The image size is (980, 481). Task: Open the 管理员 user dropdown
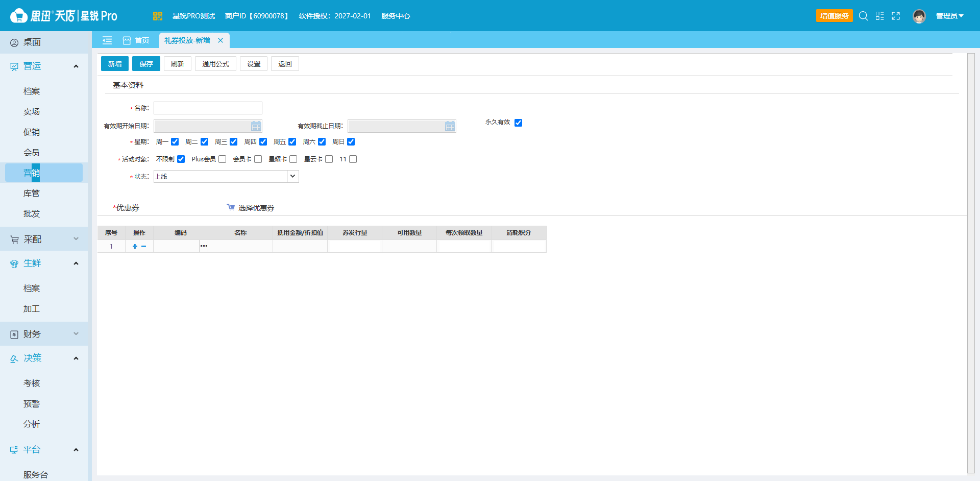[949, 16]
